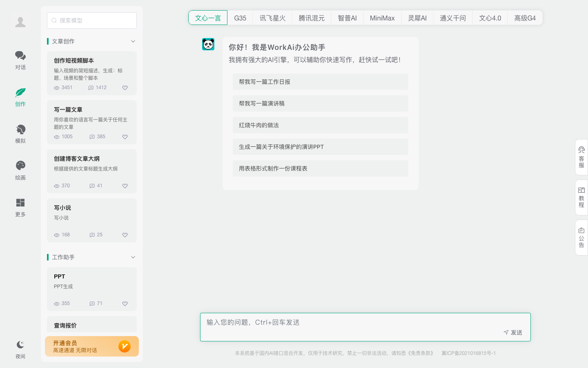Switch to the 讯飞星火 model tab
This screenshot has height=368, width=588.
click(x=272, y=18)
